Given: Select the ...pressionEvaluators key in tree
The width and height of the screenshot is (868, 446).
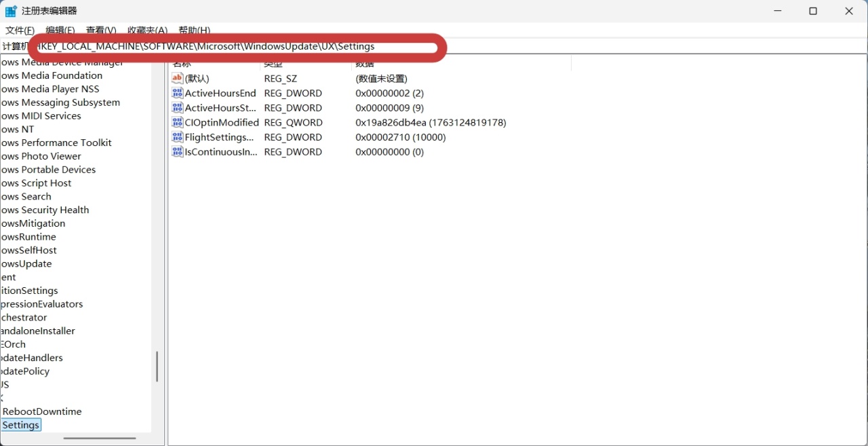Looking at the screenshot, I should pyautogui.click(x=41, y=304).
